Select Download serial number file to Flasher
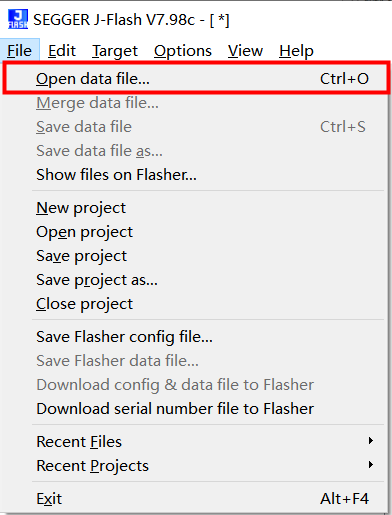This screenshot has width=392, height=515. point(196,409)
